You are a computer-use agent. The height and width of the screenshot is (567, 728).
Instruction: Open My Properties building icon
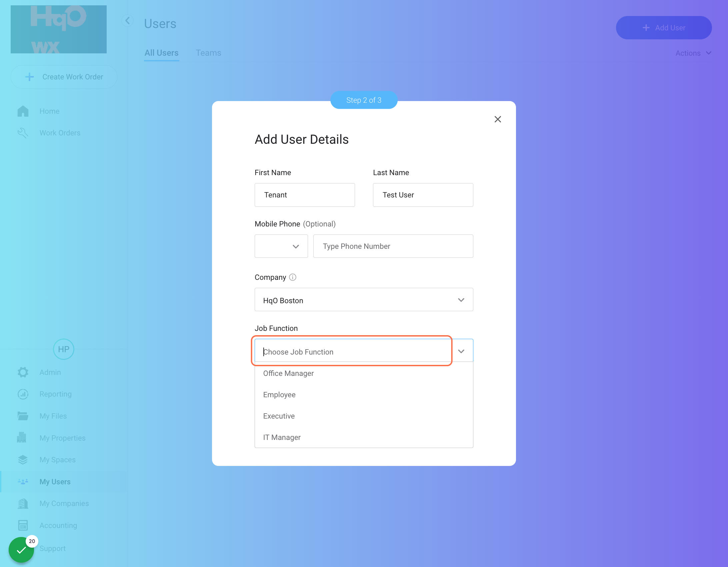click(22, 438)
